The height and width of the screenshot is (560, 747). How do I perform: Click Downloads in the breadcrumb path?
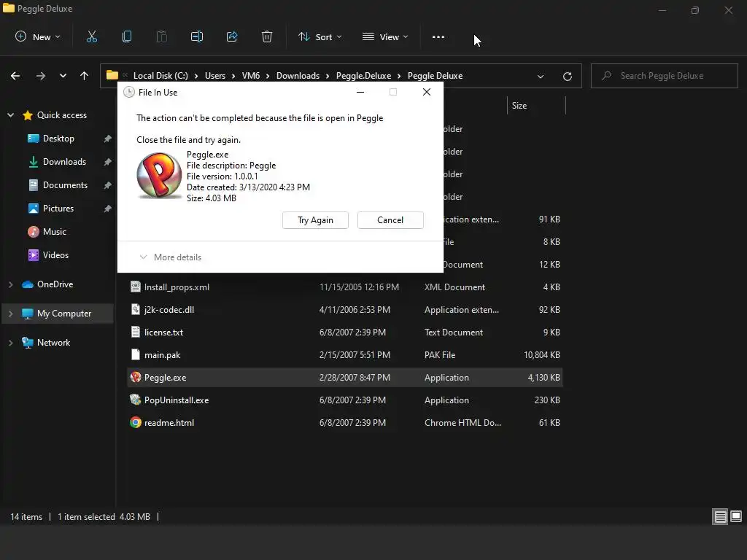[298, 76]
